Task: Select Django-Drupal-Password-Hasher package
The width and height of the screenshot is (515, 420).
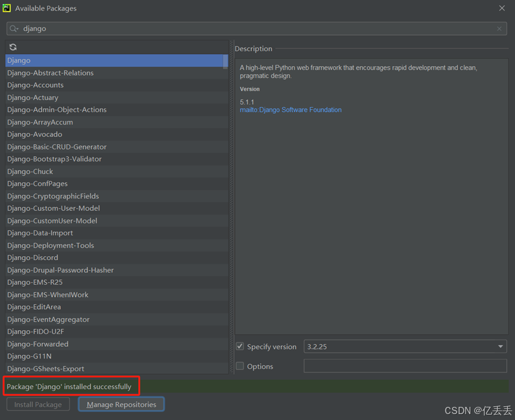Action: pyautogui.click(x=117, y=270)
